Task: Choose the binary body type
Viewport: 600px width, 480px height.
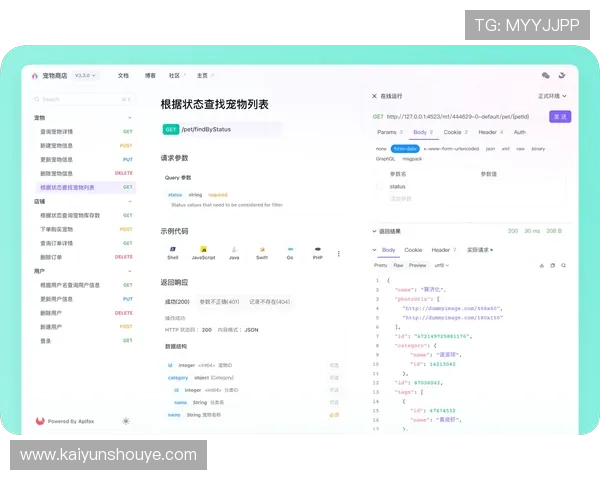Action: tap(538, 149)
